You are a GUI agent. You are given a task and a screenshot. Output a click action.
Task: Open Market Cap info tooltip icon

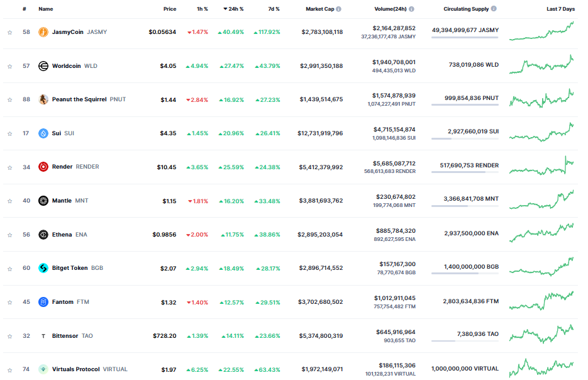pyautogui.click(x=338, y=9)
